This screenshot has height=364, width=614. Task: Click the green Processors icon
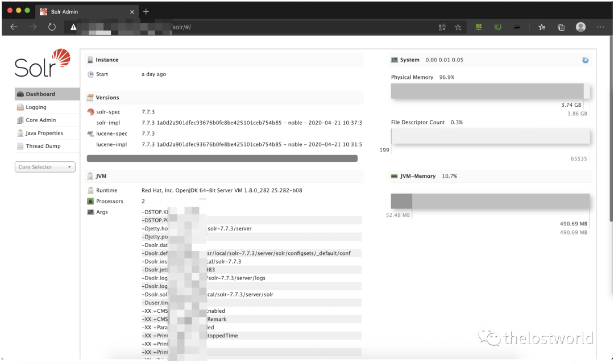[x=90, y=202]
